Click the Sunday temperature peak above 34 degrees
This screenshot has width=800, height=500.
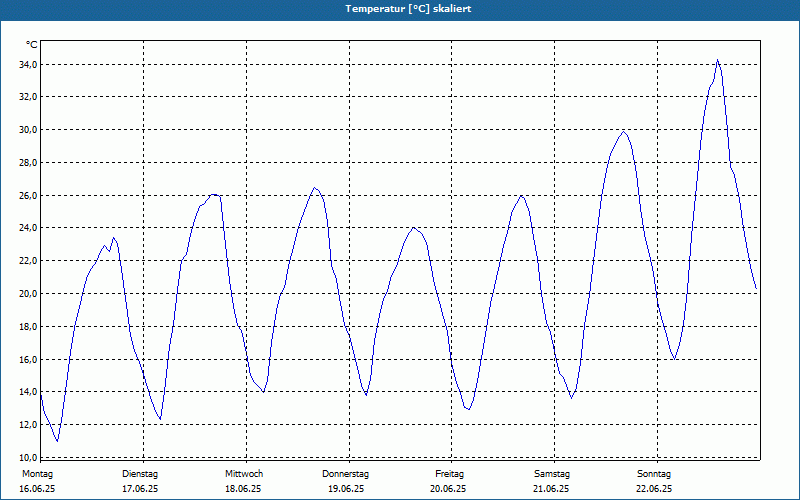tap(717, 60)
